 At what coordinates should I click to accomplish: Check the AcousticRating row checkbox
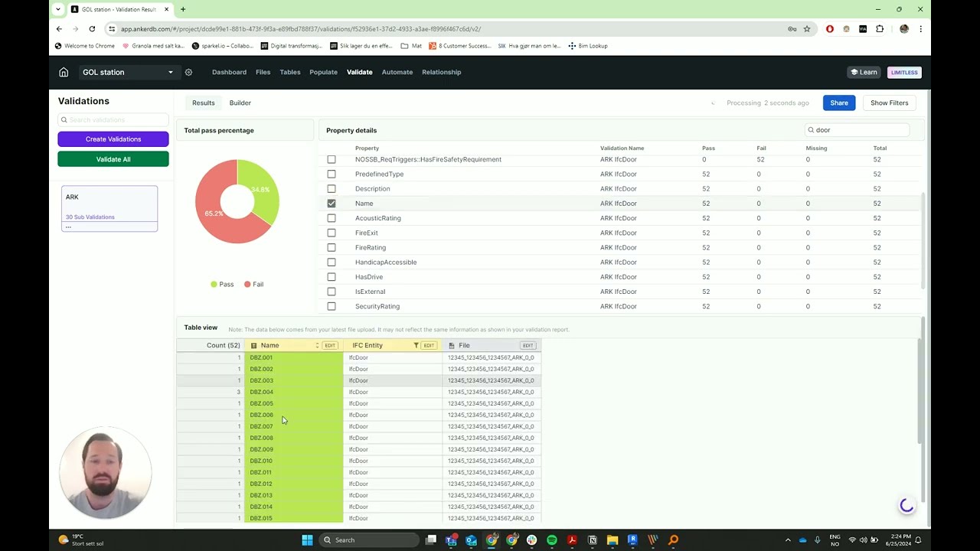pos(332,218)
